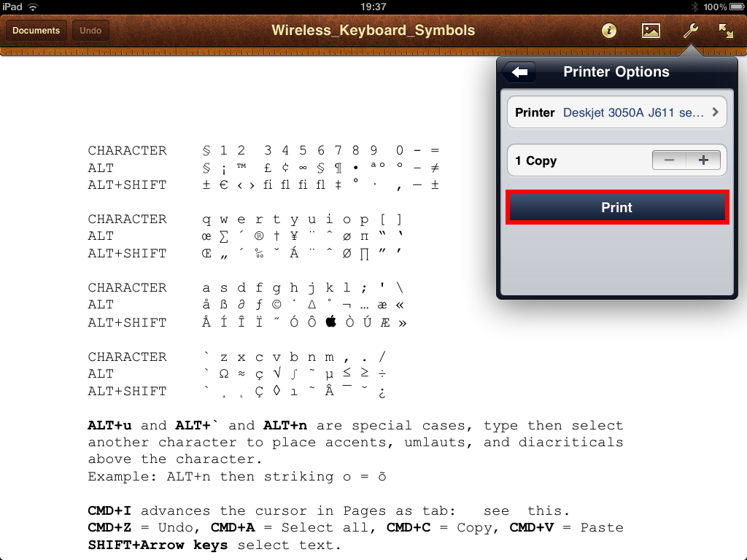Open the Info inspector icon

(608, 31)
